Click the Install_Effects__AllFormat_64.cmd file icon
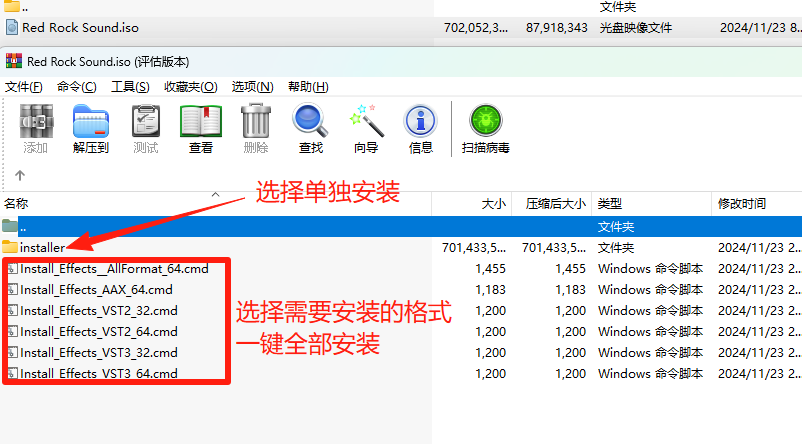 [12, 269]
